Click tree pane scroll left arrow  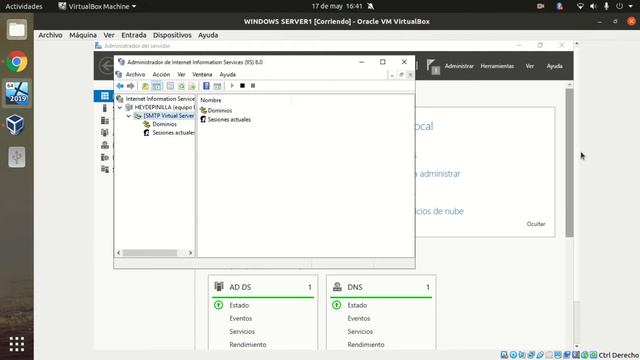coord(119,253)
